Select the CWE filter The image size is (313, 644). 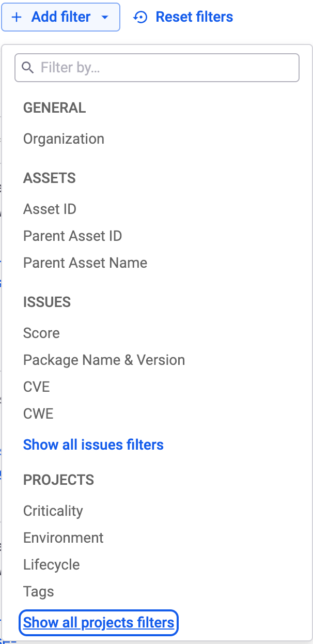click(x=38, y=413)
